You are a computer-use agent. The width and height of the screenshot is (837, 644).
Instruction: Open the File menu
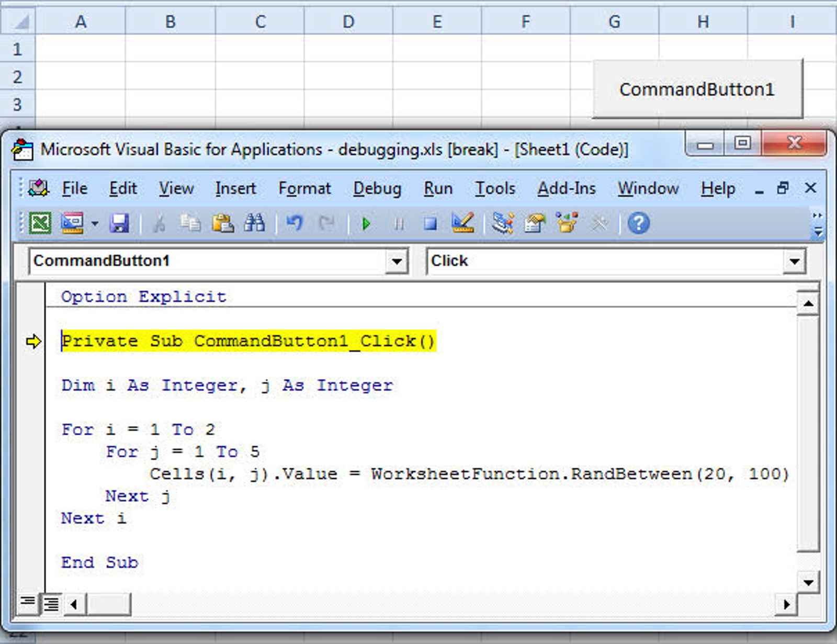click(x=74, y=188)
